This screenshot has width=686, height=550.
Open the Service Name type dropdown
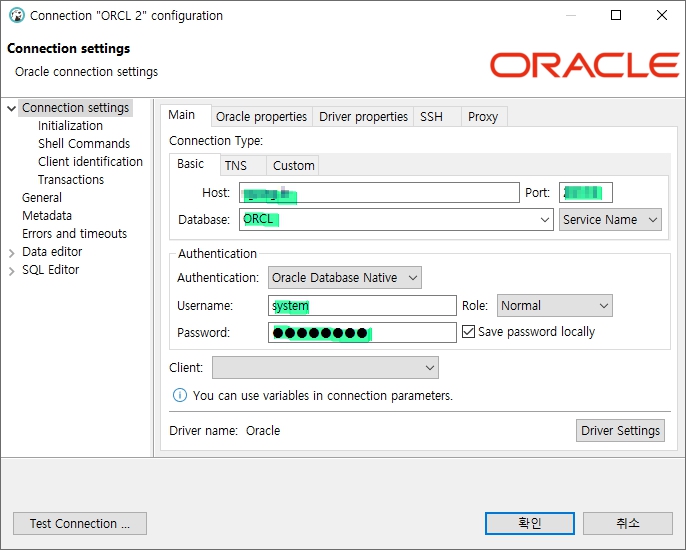(x=610, y=219)
